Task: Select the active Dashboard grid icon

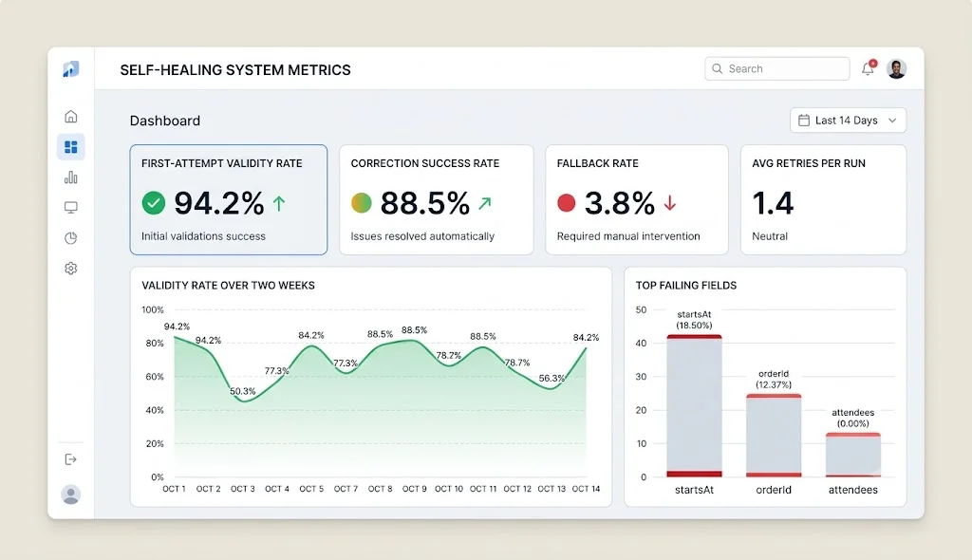Action: (x=70, y=147)
